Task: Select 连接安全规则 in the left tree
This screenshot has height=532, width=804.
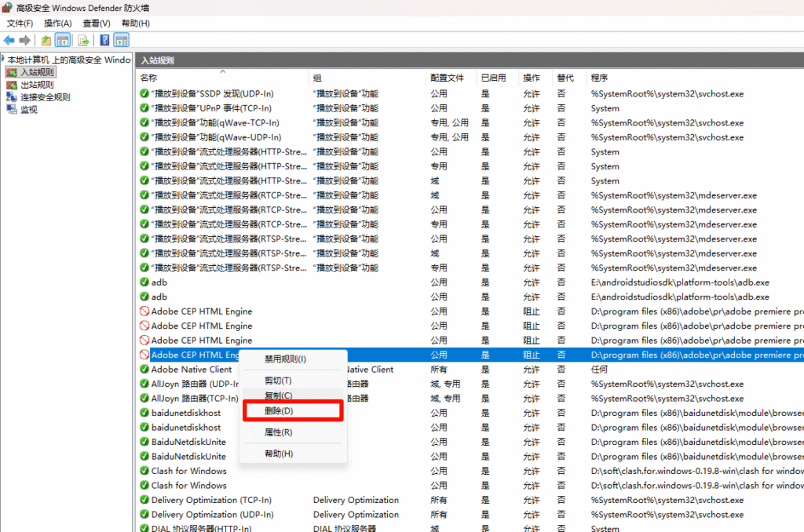Action: point(45,97)
